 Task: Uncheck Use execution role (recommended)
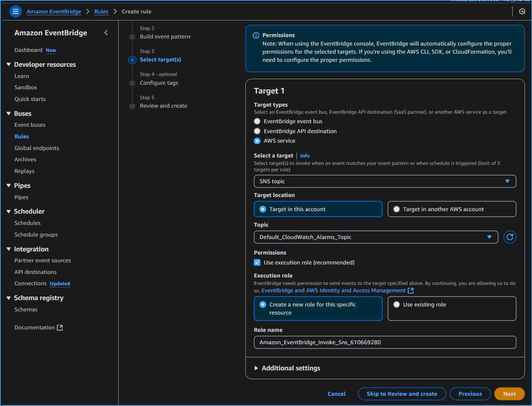click(257, 262)
